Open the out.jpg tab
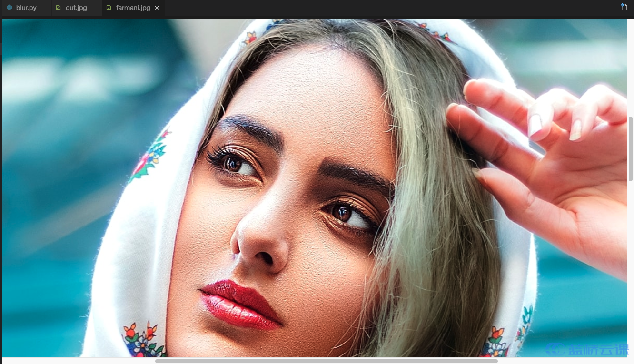 [76, 8]
